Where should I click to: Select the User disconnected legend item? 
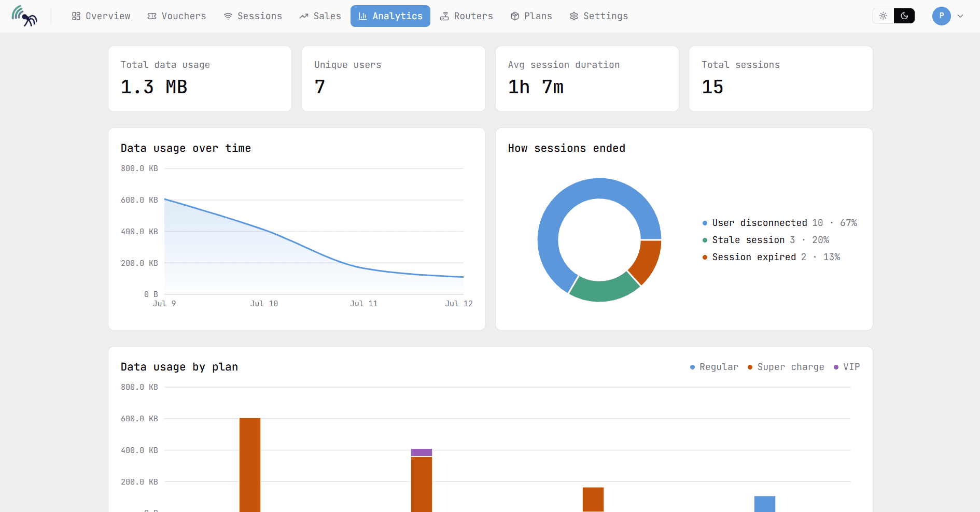tap(779, 223)
